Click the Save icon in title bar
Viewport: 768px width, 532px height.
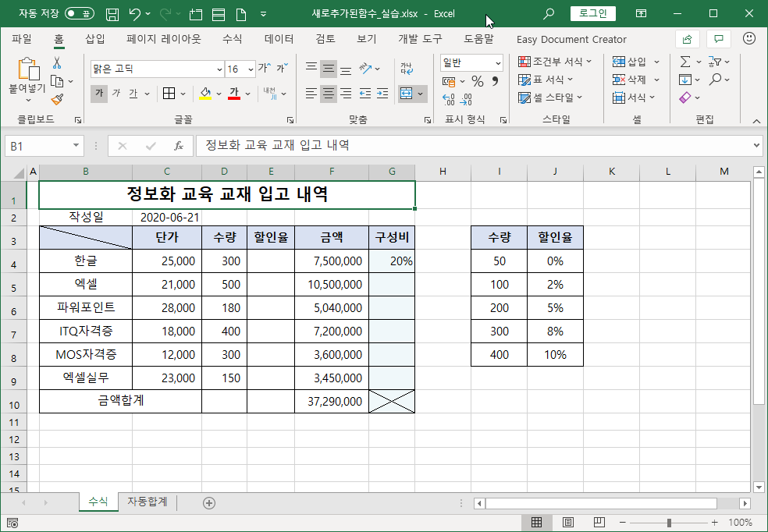(112, 14)
